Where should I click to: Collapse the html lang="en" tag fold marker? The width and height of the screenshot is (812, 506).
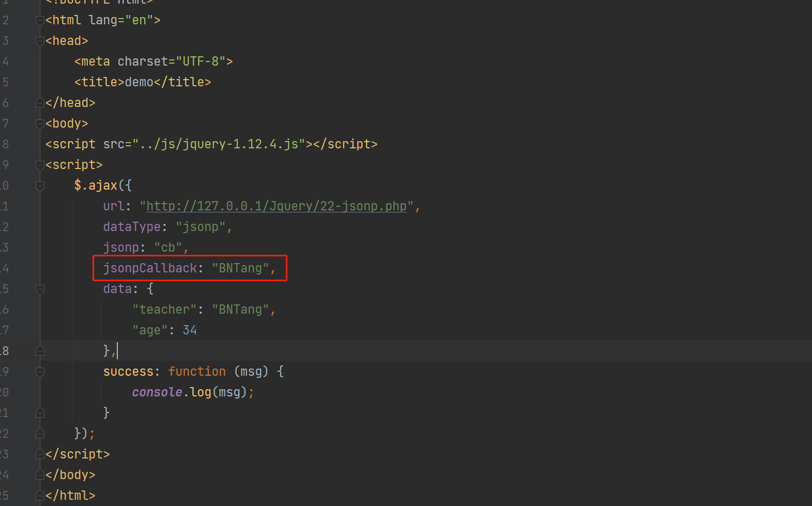(x=40, y=20)
